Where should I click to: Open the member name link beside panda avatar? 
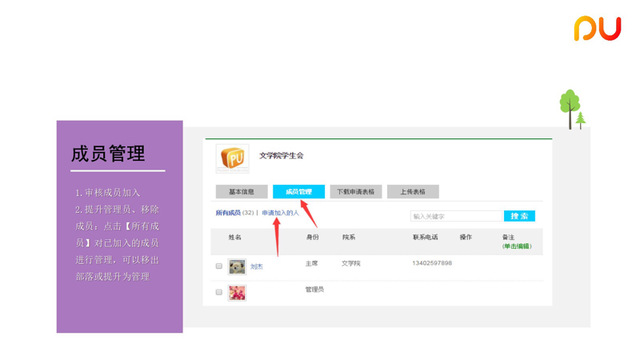tap(256, 267)
